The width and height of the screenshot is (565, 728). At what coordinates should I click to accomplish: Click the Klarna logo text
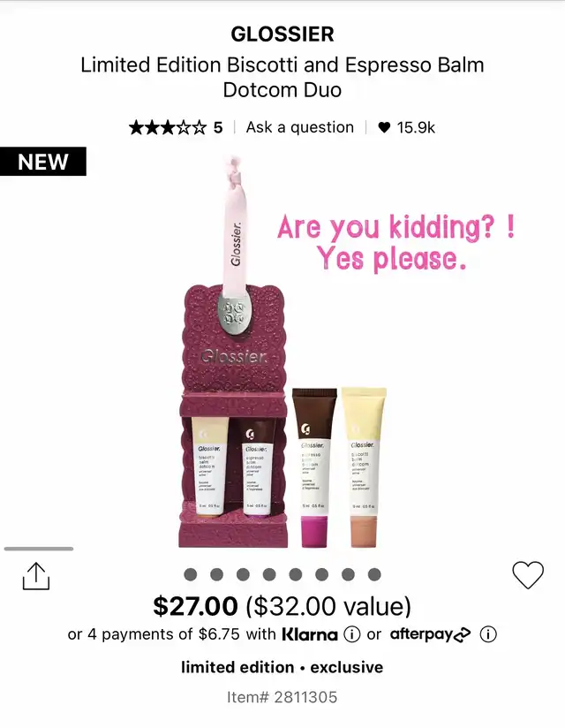point(310,634)
